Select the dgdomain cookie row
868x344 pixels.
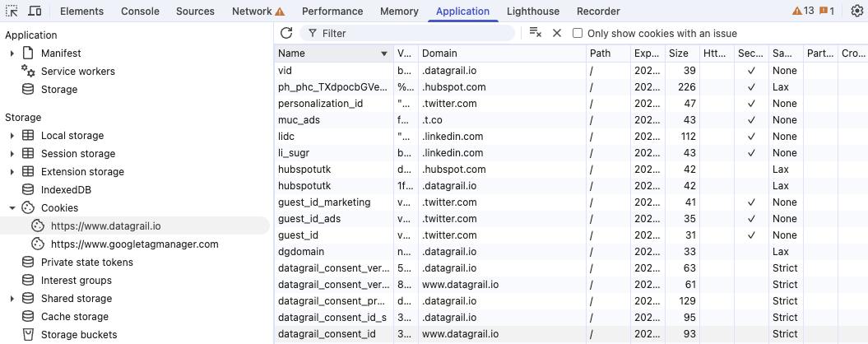click(x=301, y=252)
